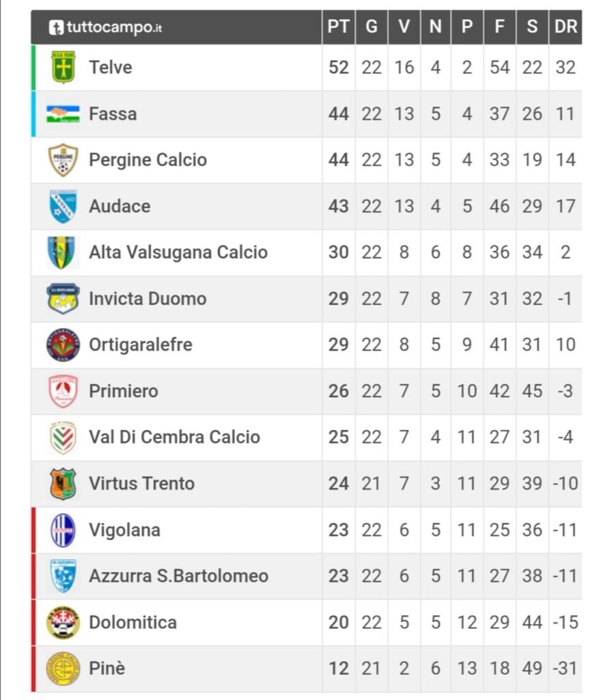Click the Primiero red and white crest
The image size is (597, 700).
(x=63, y=391)
